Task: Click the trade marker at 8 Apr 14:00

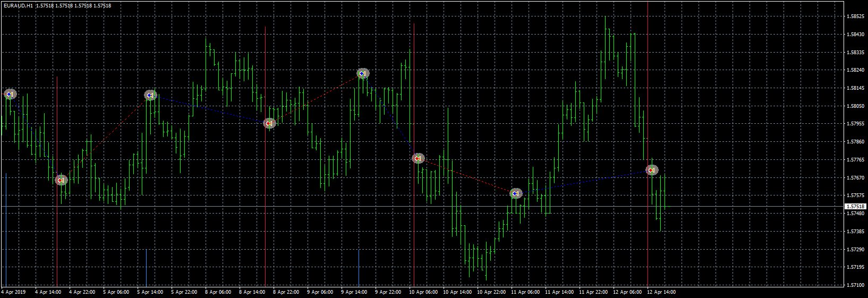Action: [x=269, y=123]
